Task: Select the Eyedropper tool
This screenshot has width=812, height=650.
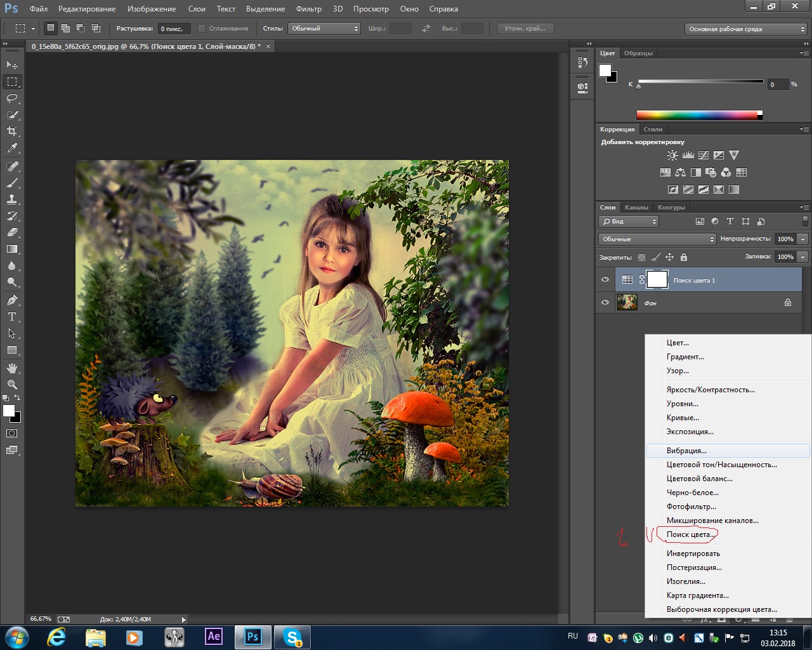Action: tap(12, 148)
